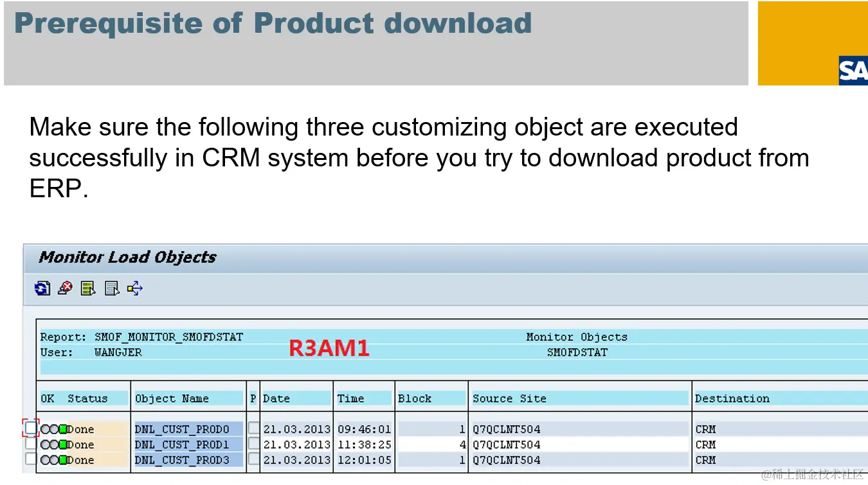Select the DNL_CUST_PROD0 object name cell
Screen dimensions: 868x485
[x=189, y=429]
